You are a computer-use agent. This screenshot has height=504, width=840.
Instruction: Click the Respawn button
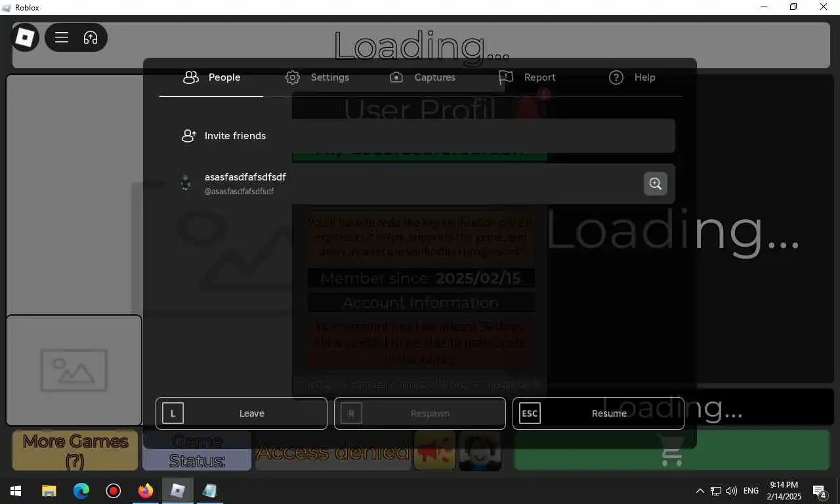[x=420, y=413]
